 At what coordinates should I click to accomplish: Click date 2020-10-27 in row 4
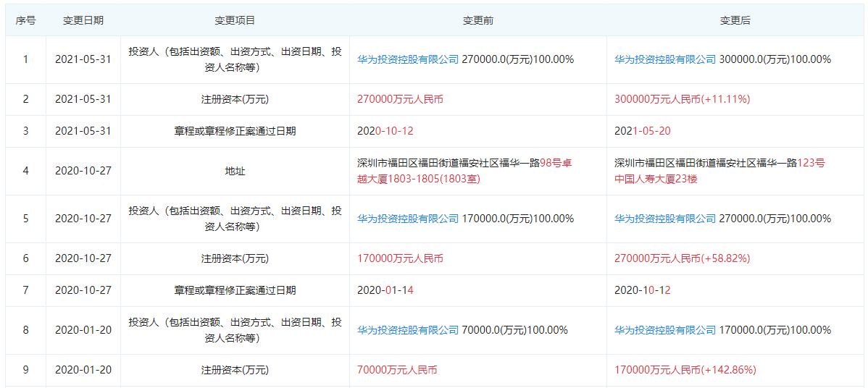tap(83, 171)
